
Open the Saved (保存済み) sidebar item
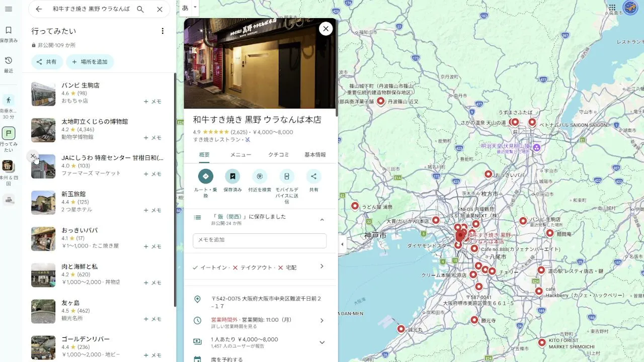coord(9,34)
